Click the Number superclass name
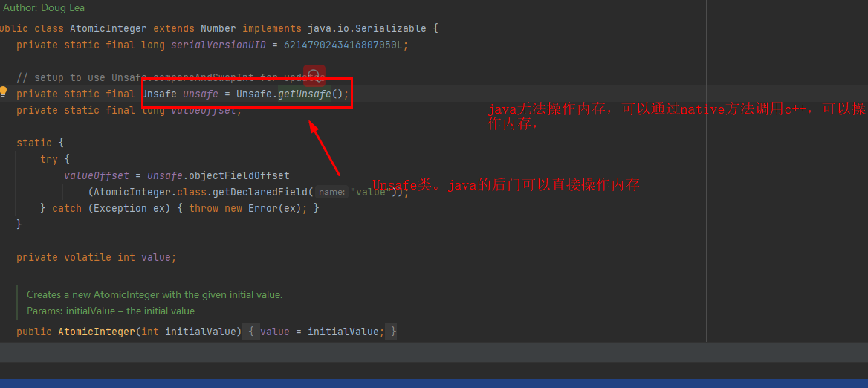868x388 pixels. click(218, 28)
